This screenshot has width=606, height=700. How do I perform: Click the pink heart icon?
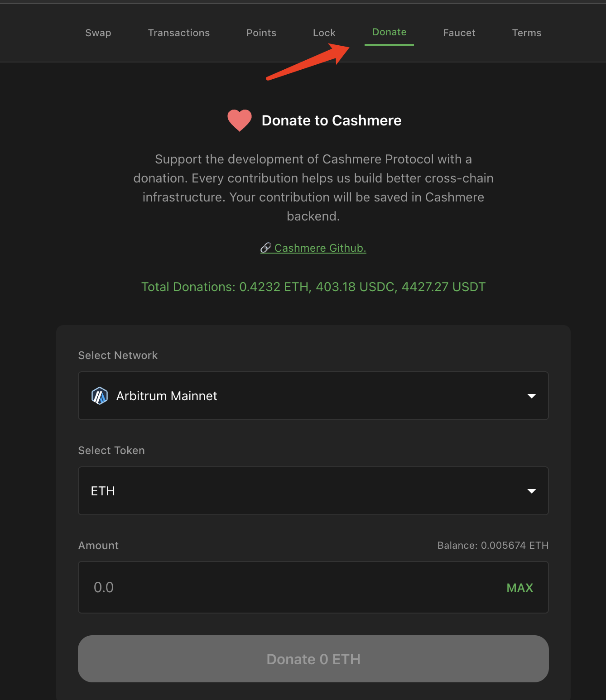pos(240,120)
